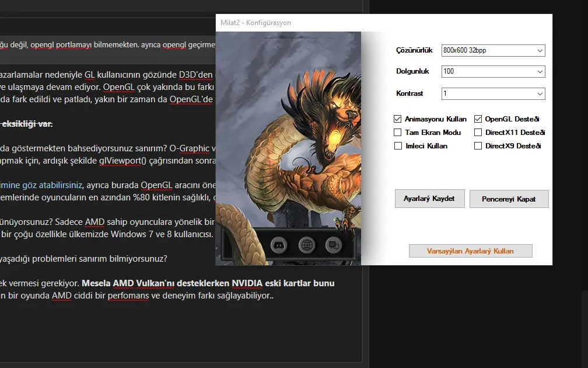The image size is (588, 368).
Task: Open the Çözünürlük resolution dropdown
Action: click(493, 50)
